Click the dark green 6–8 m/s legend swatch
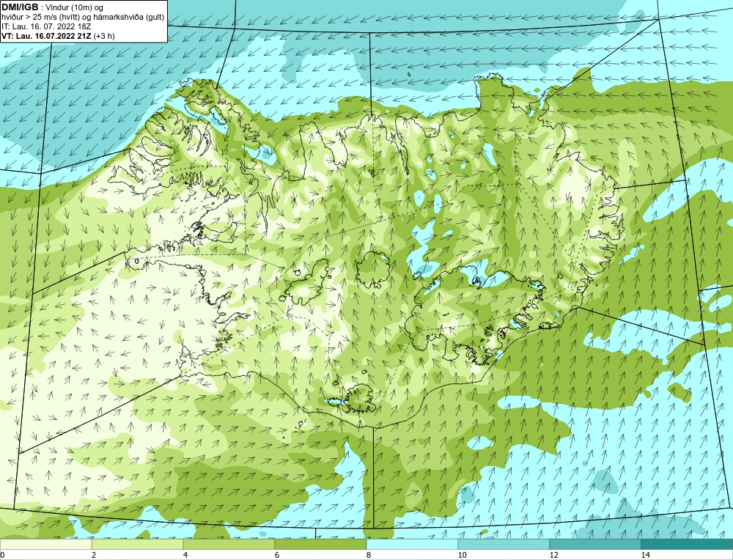The width and height of the screenshot is (733, 560). click(x=321, y=544)
